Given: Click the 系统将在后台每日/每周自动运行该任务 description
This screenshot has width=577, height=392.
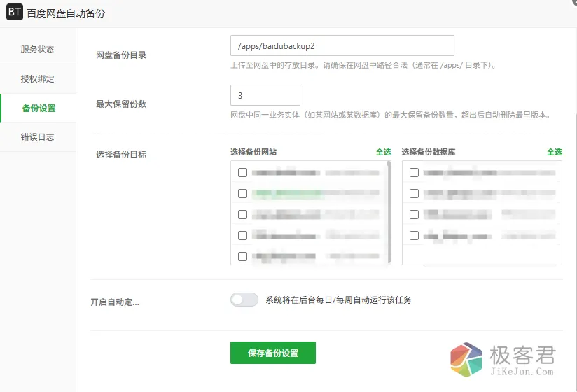Looking at the screenshot, I should point(338,300).
